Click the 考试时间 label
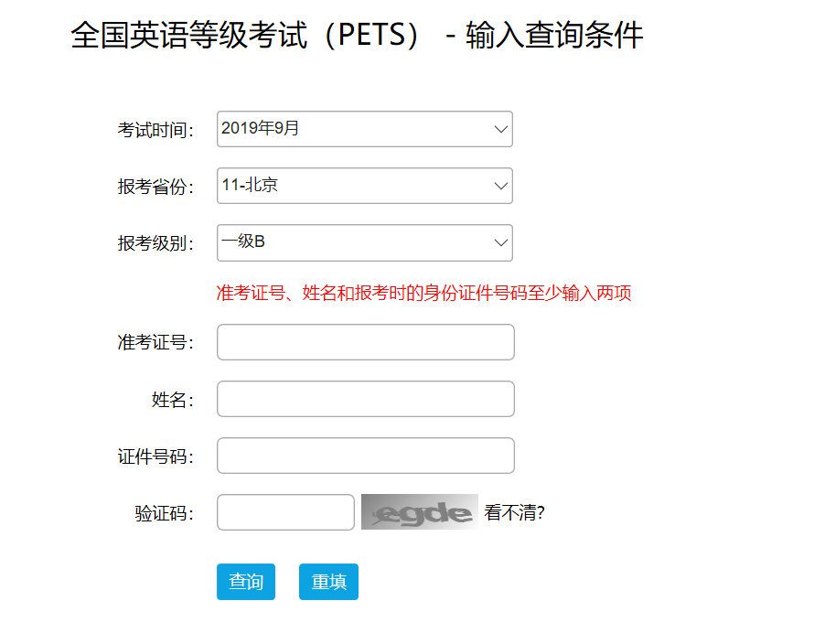Viewport: 814px width, 644px height. pos(155,131)
